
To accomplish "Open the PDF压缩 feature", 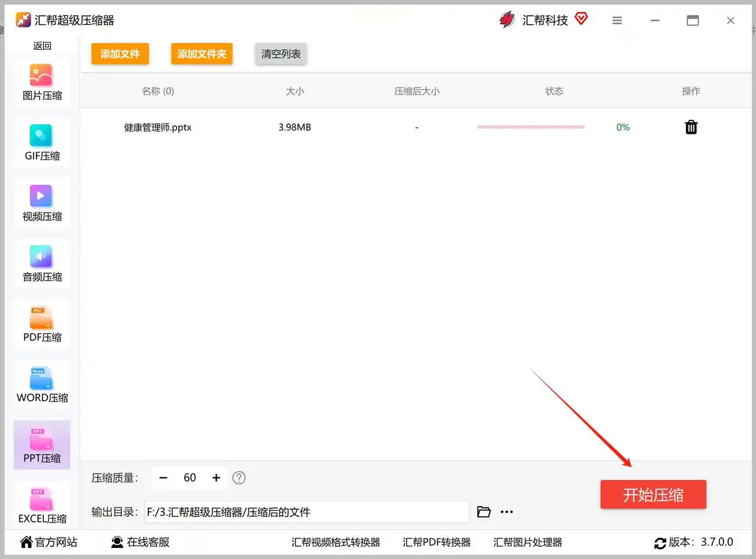I will 41,324.
